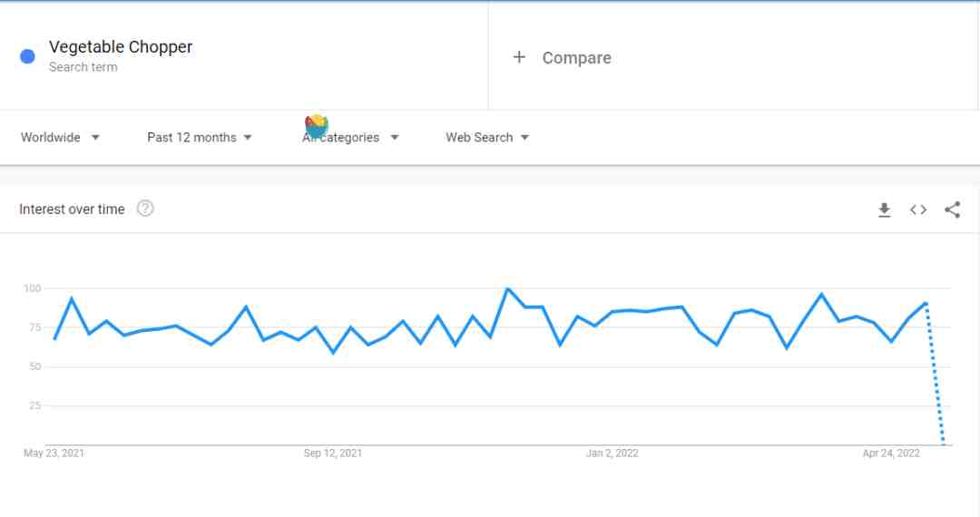
Task: Download the Interest over time data
Action: pyautogui.click(x=884, y=210)
